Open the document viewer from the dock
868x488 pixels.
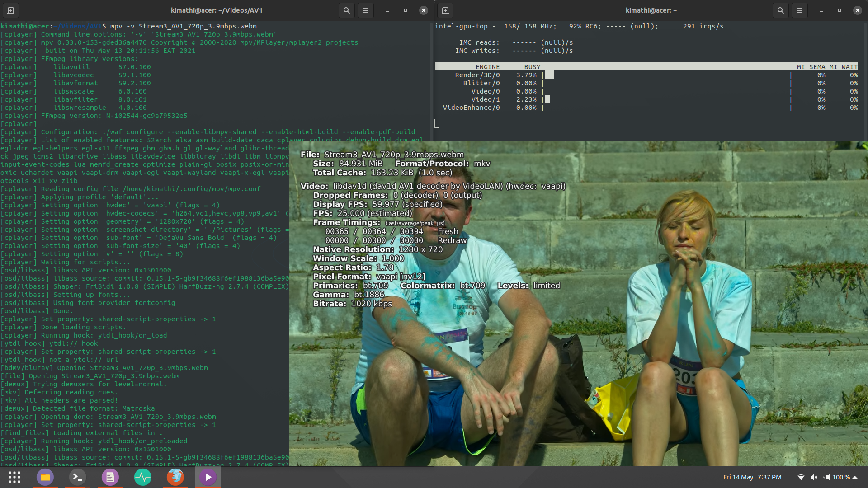click(x=110, y=477)
